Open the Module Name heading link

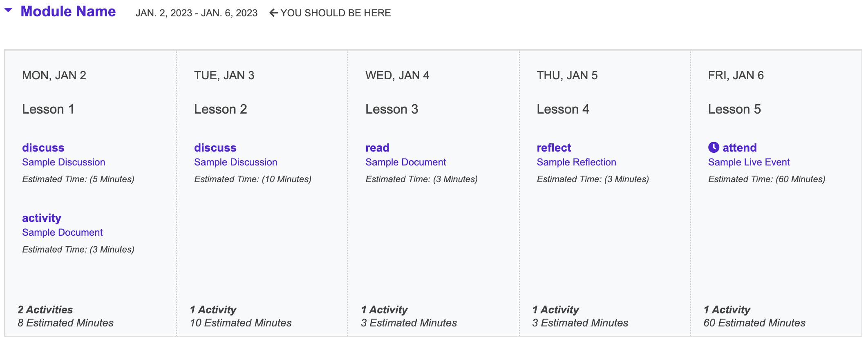[x=68, y=11]
